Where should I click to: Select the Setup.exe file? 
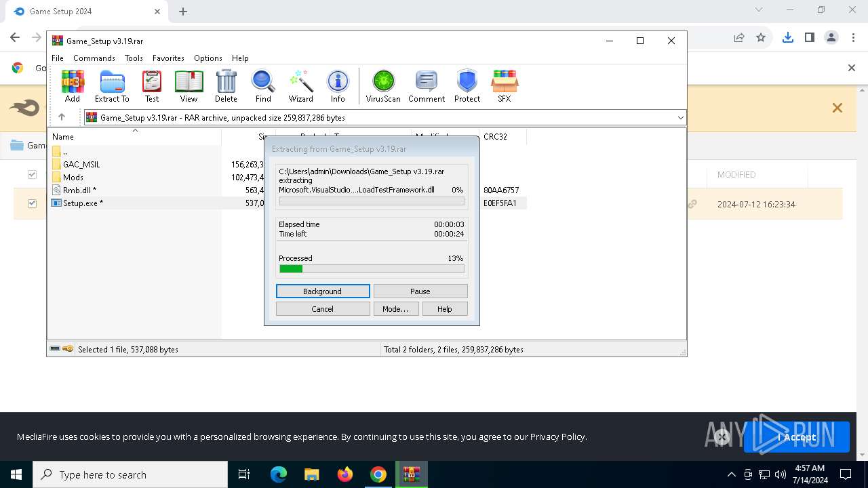(x=83, y=203)
